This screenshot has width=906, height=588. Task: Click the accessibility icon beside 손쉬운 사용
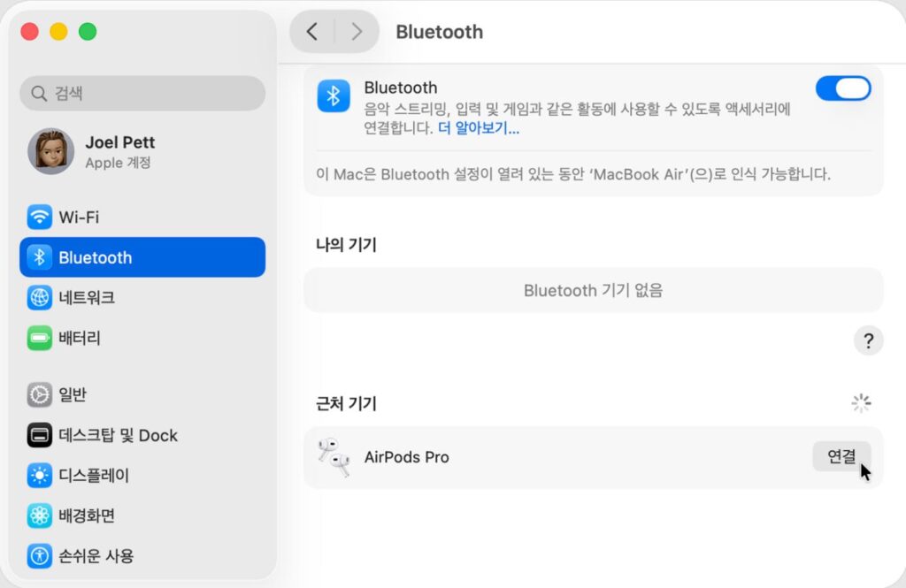click(39, 555)
